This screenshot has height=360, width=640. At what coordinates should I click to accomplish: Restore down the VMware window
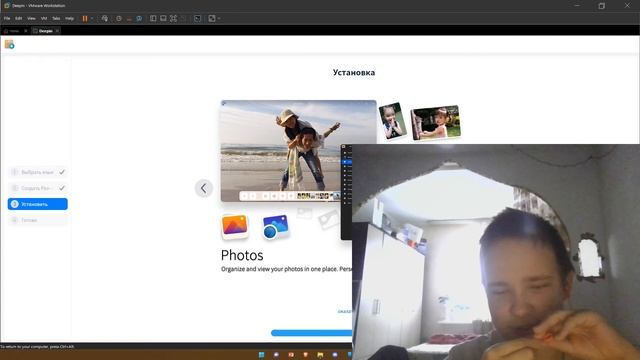tap(602, 6)
